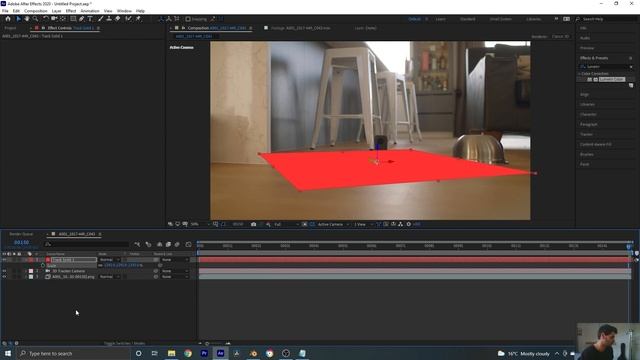Open the Audio panel on the right
This screenshot has width=640, height=360.
(x=585, y=38)
